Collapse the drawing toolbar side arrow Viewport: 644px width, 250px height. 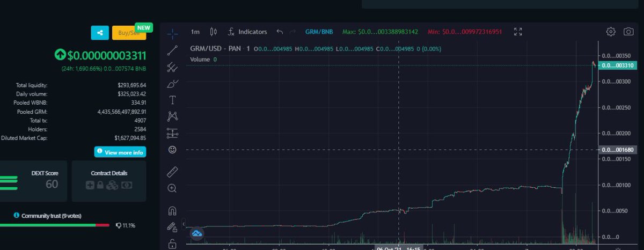184,224
